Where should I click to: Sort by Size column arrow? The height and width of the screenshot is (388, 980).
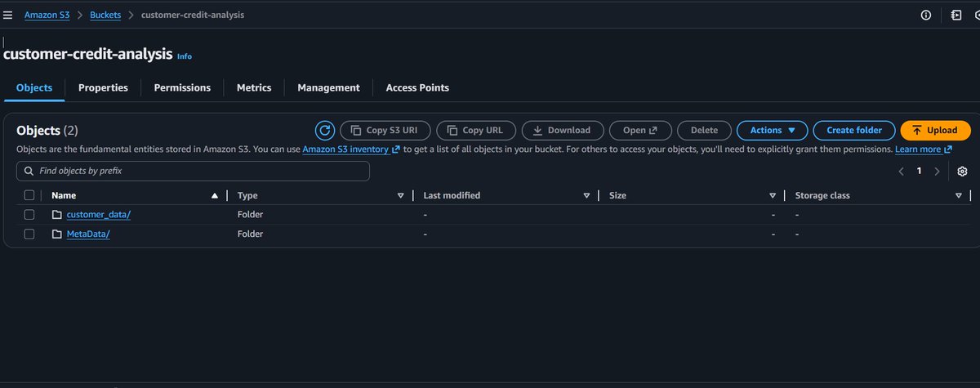[772, 196]
